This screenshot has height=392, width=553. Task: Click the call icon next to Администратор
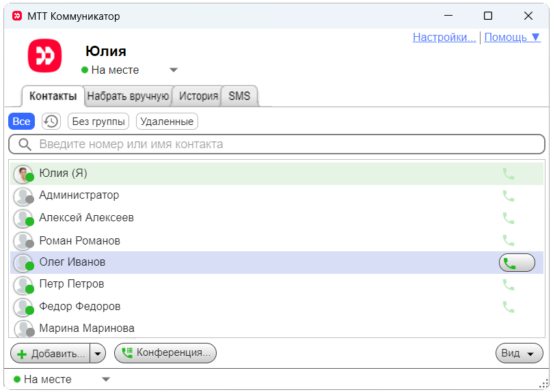[x=508, y=196]
